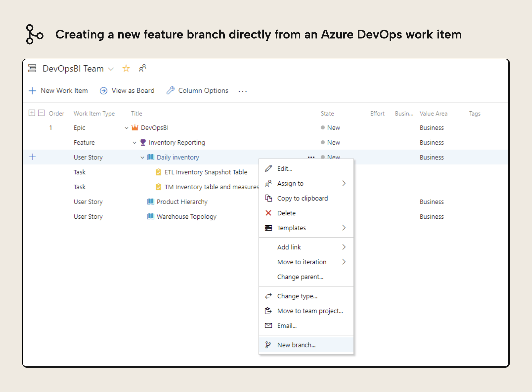Open the Templates submenu
The height and width of the screenshot is (392, 532).
coord(306,228)
